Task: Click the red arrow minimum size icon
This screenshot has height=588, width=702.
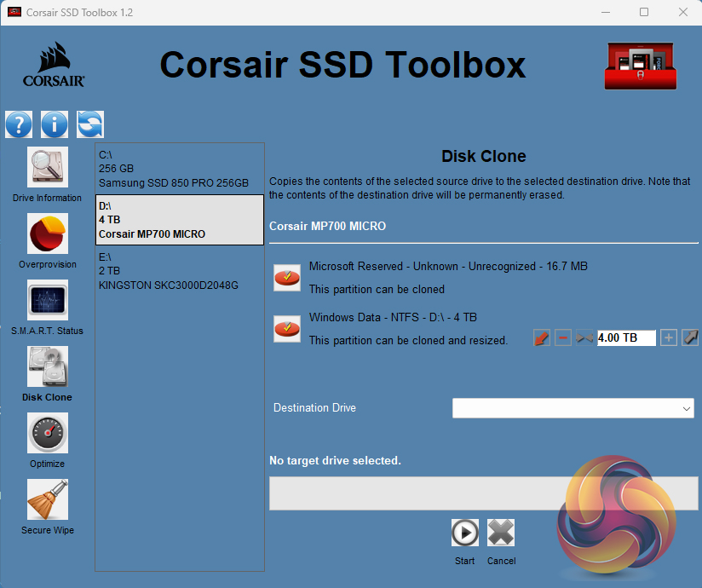Action: pos(542,338)
